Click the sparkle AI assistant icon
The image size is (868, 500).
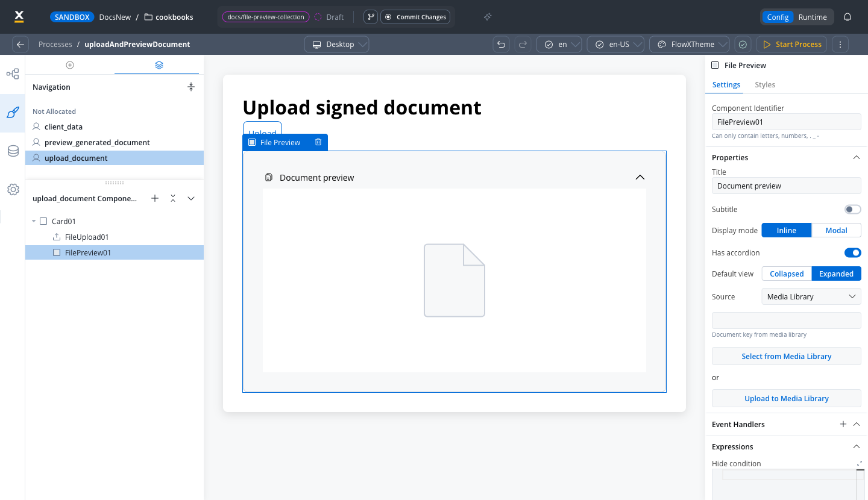[x=488, y=17]
